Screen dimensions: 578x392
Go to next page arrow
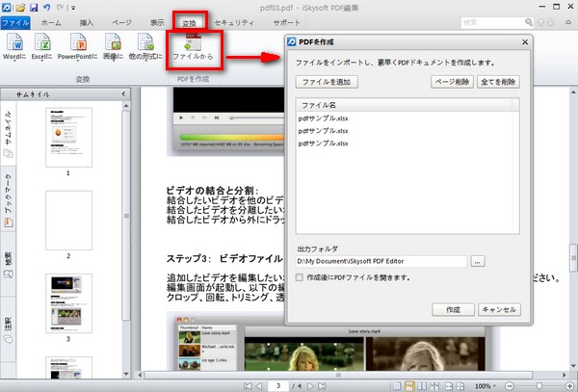point(310,385)
